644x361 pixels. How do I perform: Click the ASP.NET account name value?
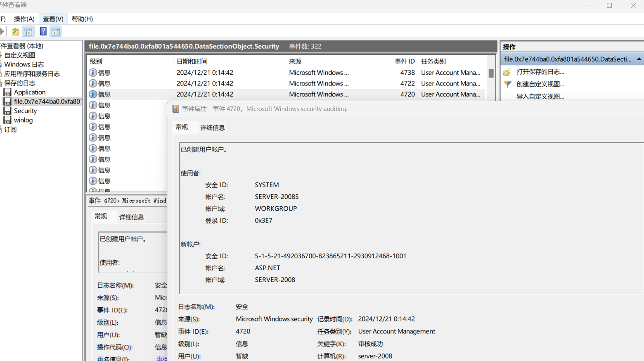[268, 268]
